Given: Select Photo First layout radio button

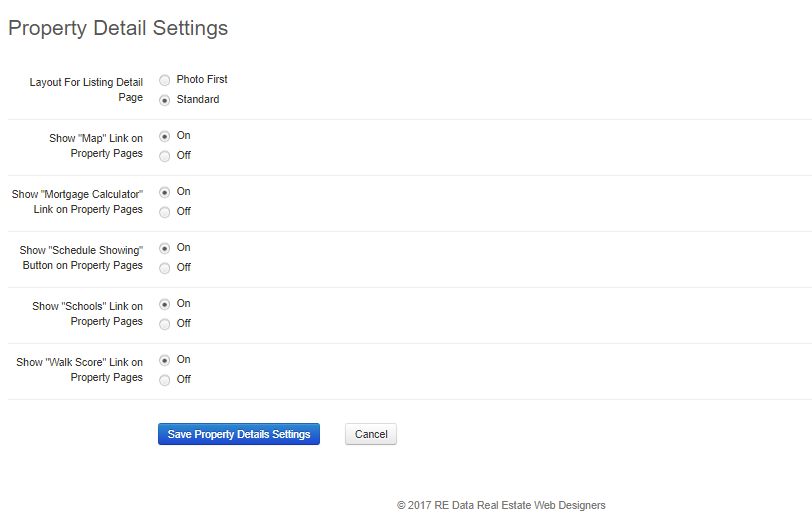Looking at the screenshot, I should (x=165, y=80).
